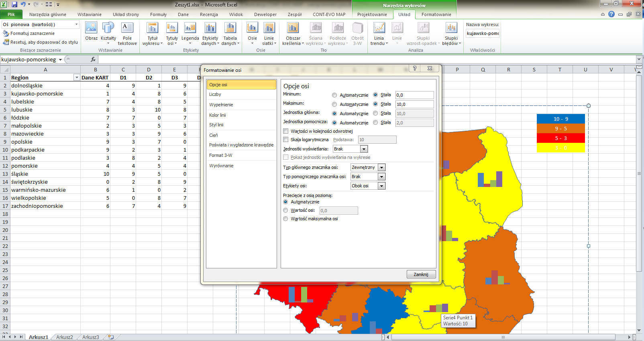
Task: Click the Minimum value input field
Action: coord(414,95)
